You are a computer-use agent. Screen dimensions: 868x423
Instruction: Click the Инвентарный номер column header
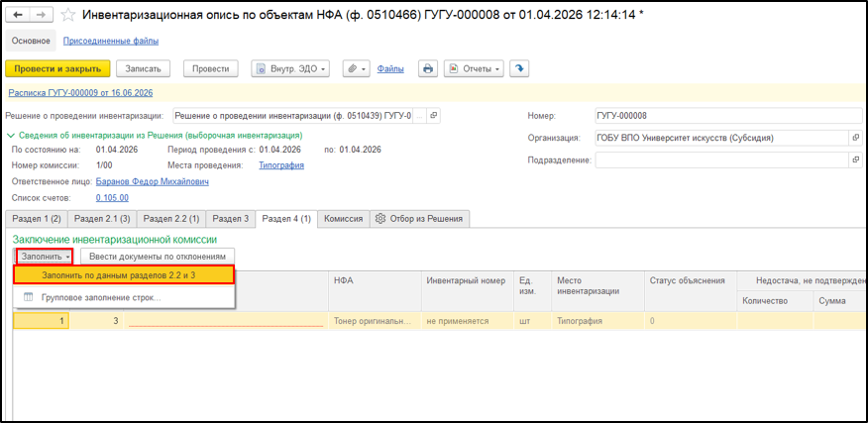468,290
